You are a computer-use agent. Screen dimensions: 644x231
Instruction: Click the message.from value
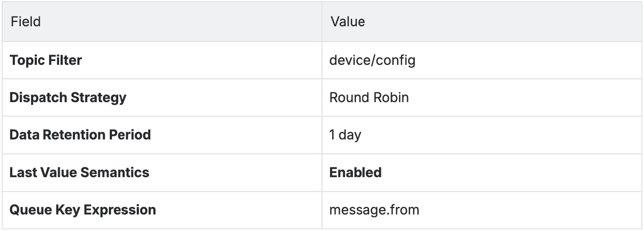[374, 210]
